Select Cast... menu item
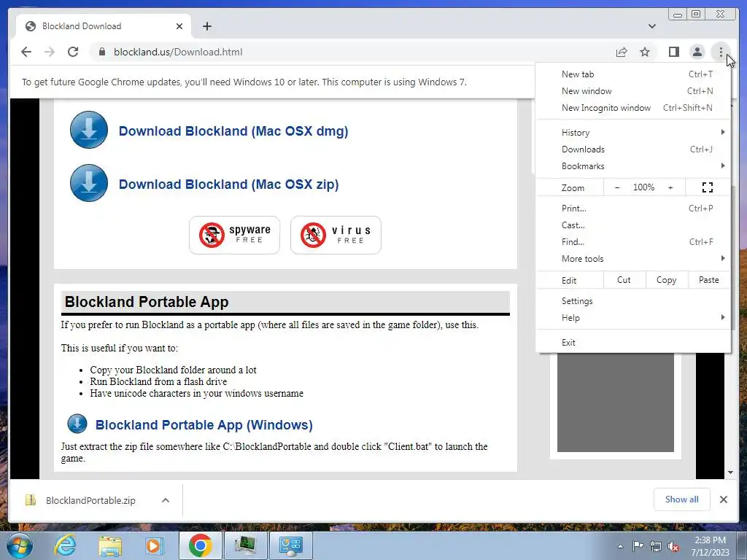This screenshot has width=747, height=560. point(633,225)
